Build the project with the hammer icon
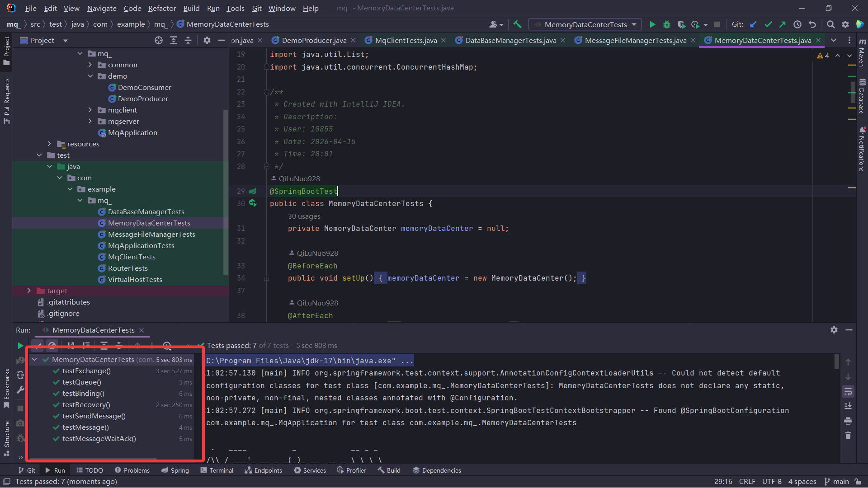The height and width of the screenshot is (488, 868). pyautogui.click(x=518, y=24)
